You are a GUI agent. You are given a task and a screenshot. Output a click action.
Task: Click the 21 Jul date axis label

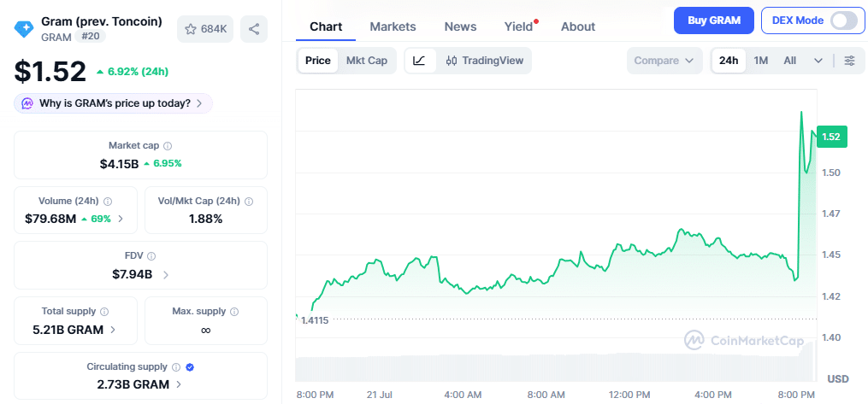click(x=379, y=395)
